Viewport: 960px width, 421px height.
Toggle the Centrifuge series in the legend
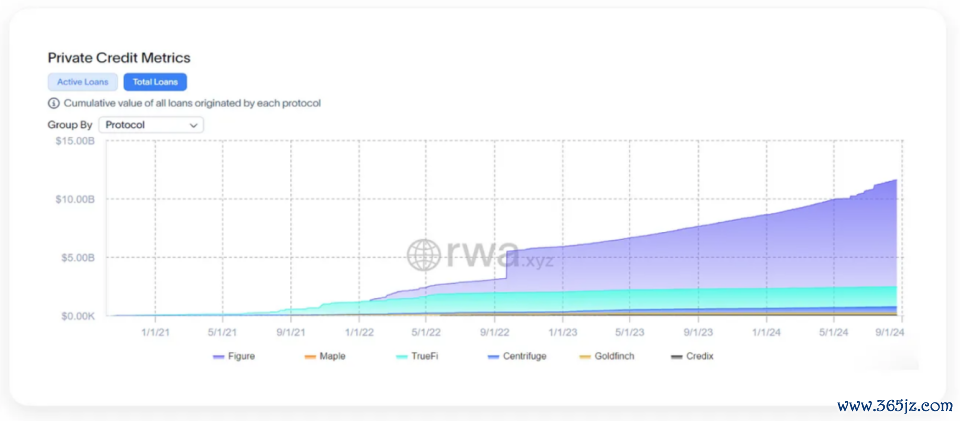coord(517,356)
